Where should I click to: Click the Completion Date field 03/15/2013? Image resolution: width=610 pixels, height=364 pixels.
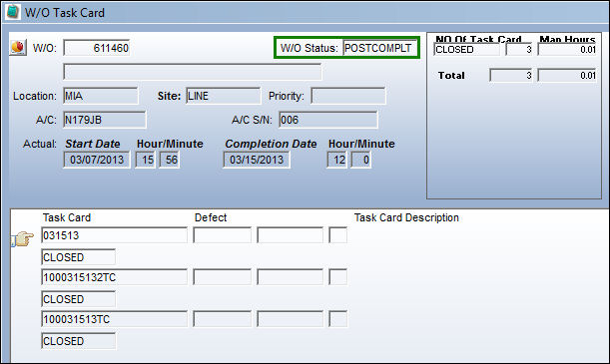[x=257, y=160]
